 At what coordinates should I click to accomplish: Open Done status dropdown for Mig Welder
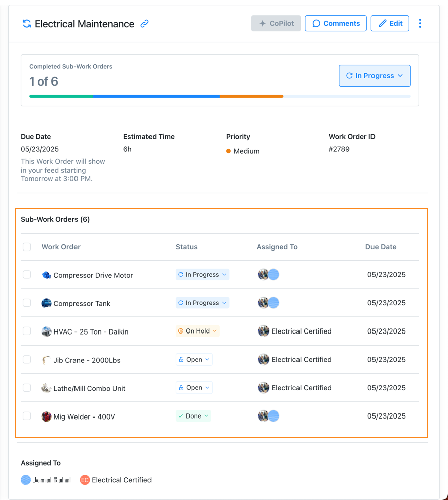(x=193, y=416)
